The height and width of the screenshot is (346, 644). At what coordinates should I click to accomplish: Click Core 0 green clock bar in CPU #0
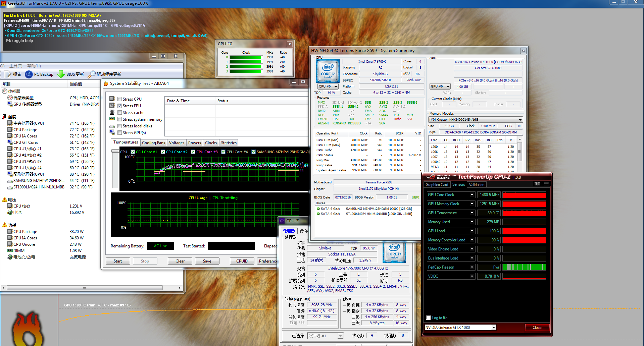point(246,57)
